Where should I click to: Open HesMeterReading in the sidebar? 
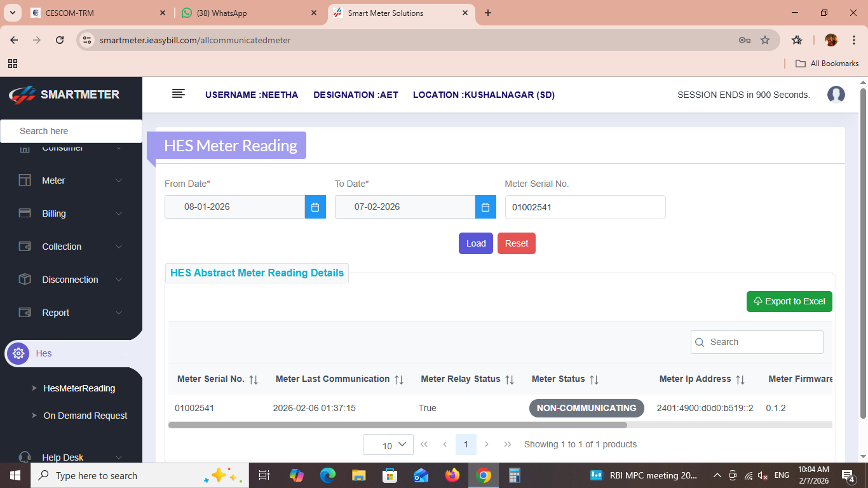(x=79, y=388)
